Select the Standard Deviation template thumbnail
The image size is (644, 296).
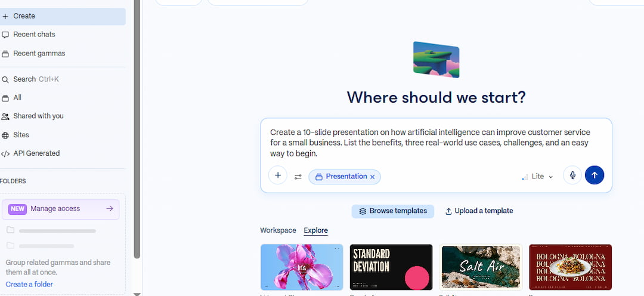pyautogui.click(x=391, y=267)
